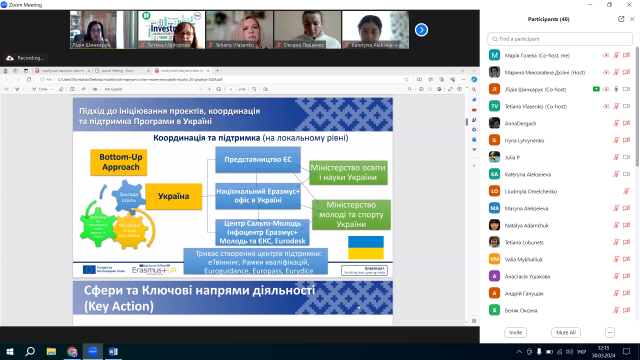Image resolution: width=640 pixels, height=360 pixels.
Task: Select Julia P's avatar in the participant list
Action: (x=494, y=157)
